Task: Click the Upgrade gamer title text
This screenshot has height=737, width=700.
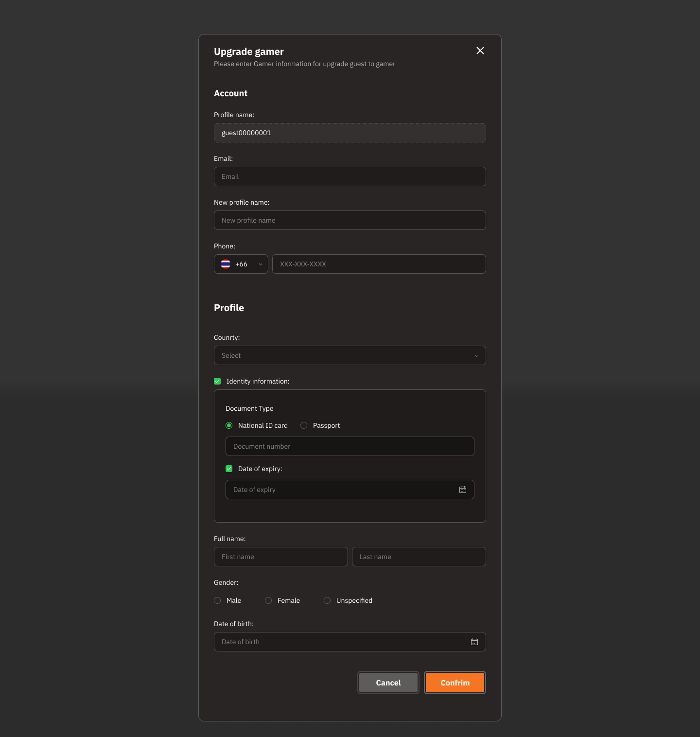Action: coord(249,52)
